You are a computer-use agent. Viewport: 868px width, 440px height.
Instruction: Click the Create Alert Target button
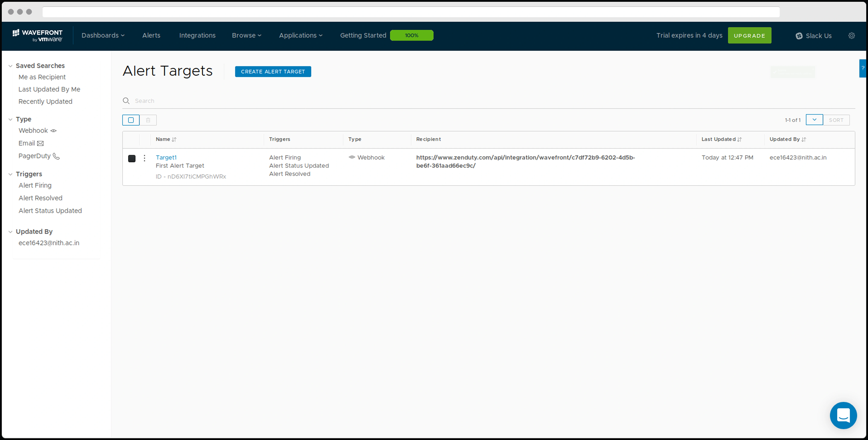tap(273, 71)
